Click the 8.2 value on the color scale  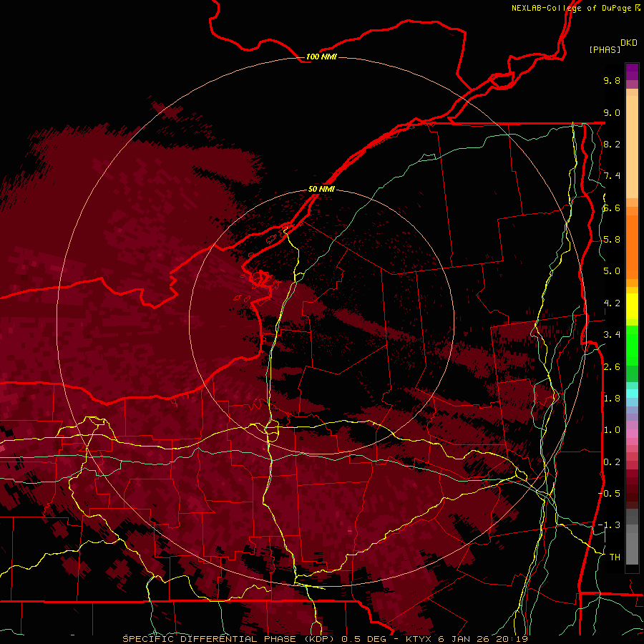click(612, 144)
